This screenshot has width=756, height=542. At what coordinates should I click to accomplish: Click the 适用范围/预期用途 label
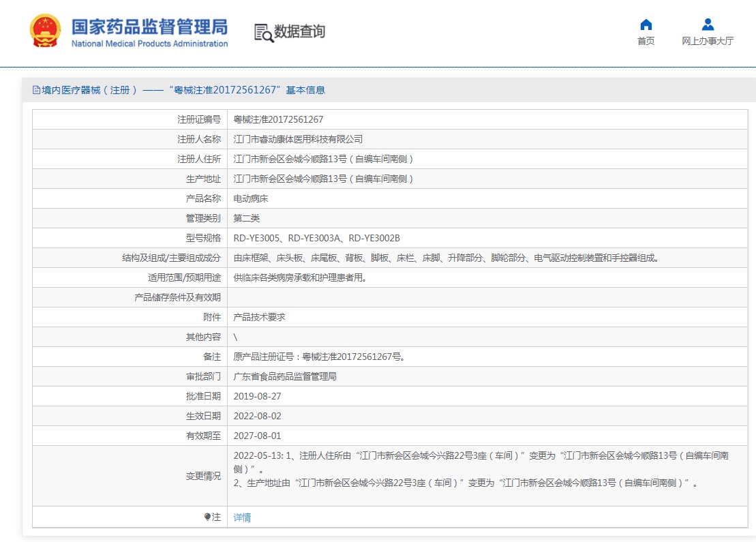click(185, 277)
